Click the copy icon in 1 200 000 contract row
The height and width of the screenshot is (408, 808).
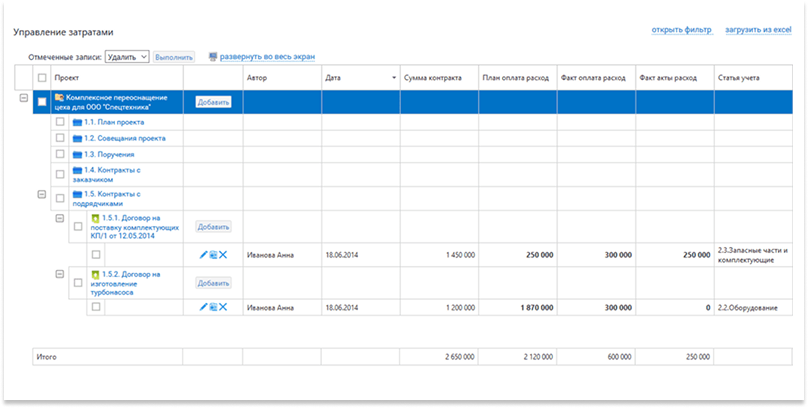[213, 307]
